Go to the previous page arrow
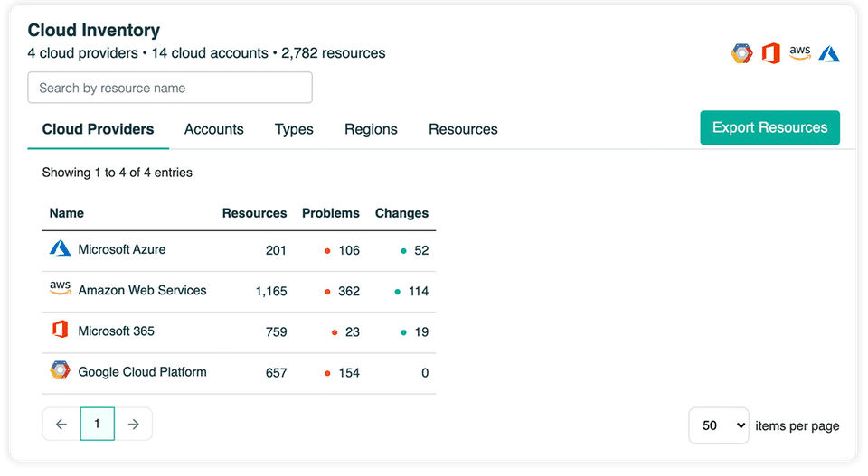This screenshot has width=868, height=476. [x=61, y=424]
